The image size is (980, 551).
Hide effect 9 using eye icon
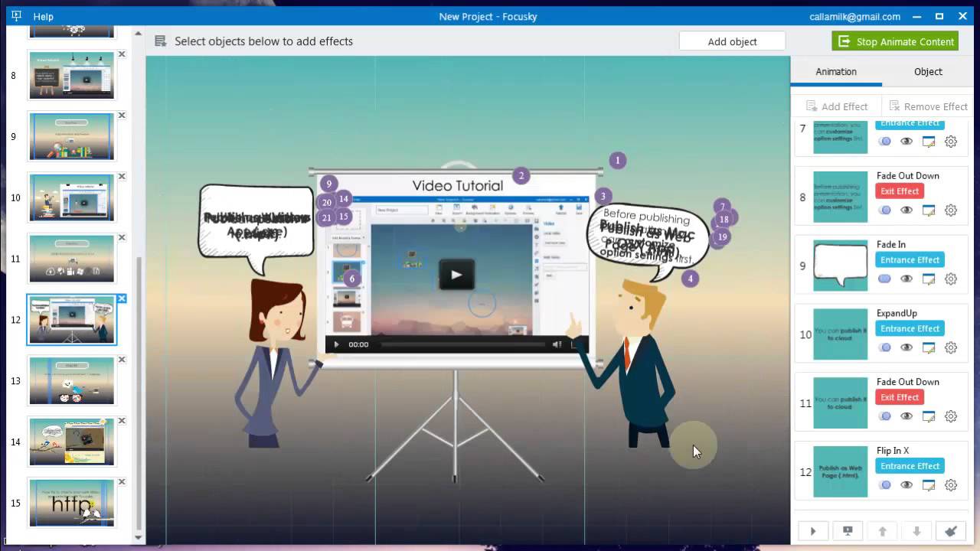pos(906,279)
